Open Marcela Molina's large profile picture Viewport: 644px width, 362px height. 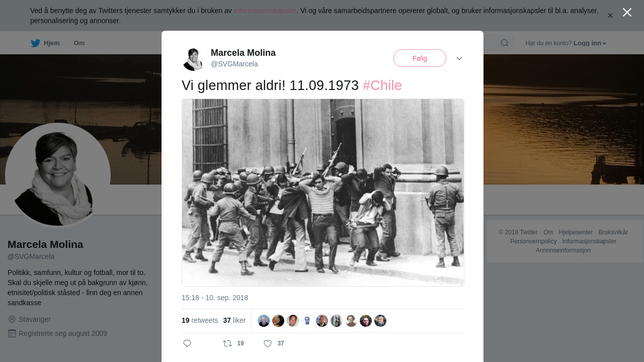click(58, 175)
